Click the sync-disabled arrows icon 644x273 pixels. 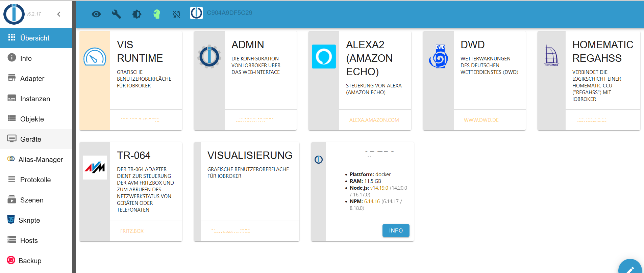click(177, 14)
